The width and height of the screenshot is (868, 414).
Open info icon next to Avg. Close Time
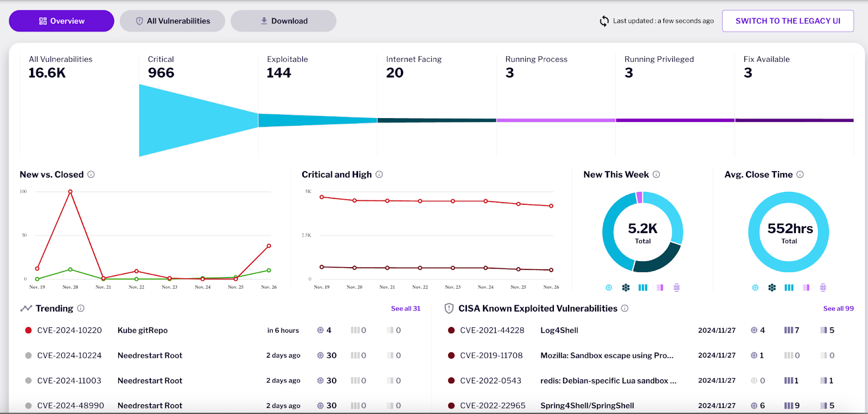800,174
